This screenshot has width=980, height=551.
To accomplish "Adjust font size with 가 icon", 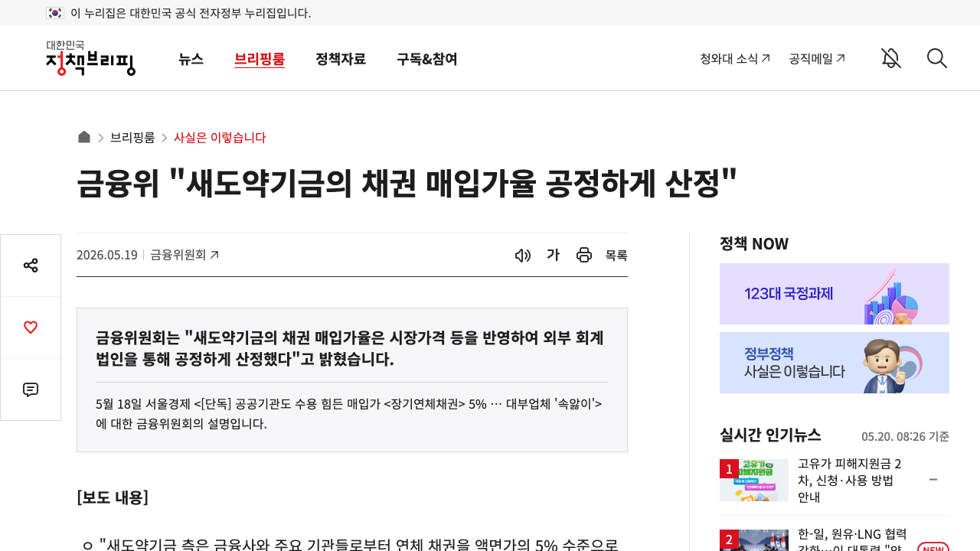I will (553, 255).
